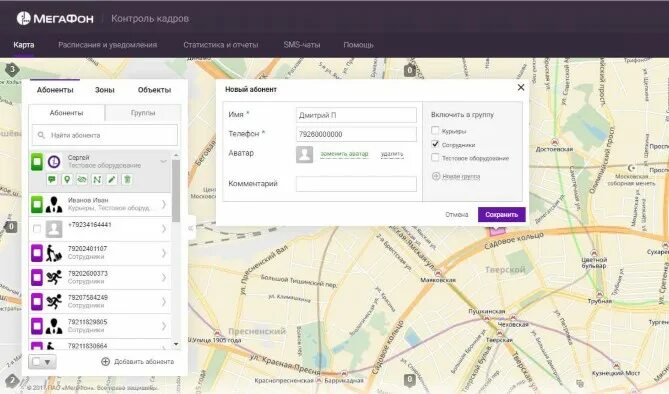Click the Добавить абонента link
669x394 pixels.
click(144, 362)
